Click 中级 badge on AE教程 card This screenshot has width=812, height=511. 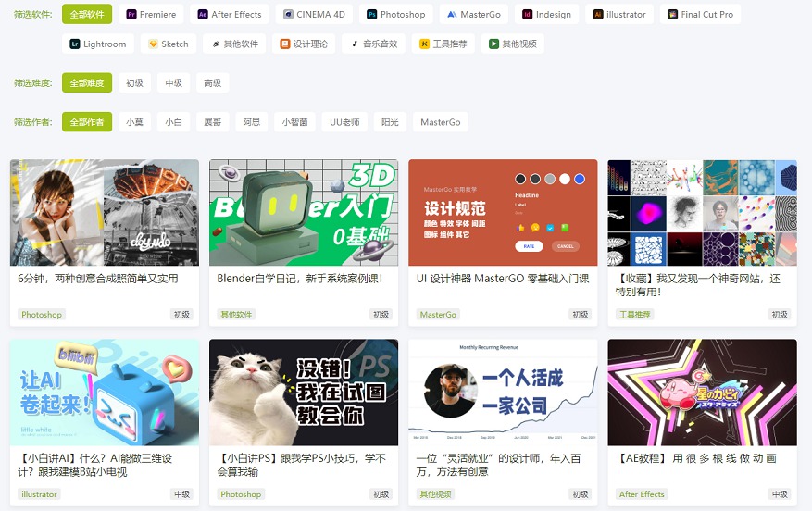click(780, 494)
